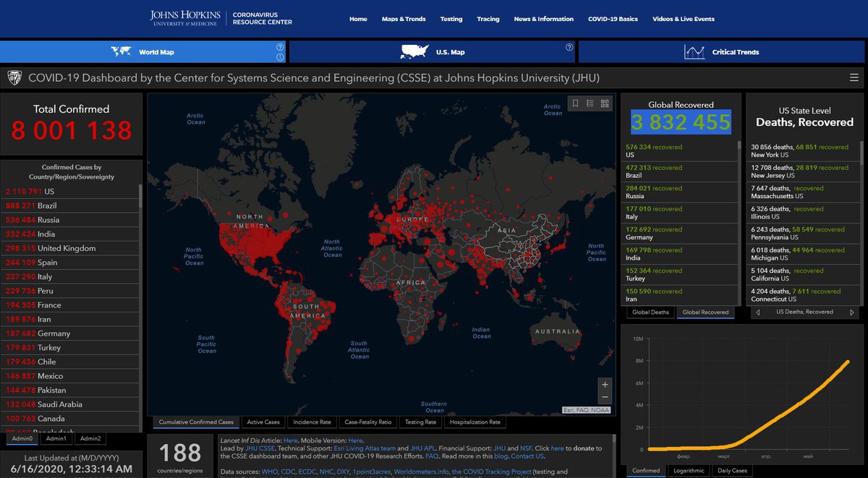Switch chart to Daily Cases tab
The width and height of the screenshot is (868, 478).
pyautogui.click(x=732, y=471)
